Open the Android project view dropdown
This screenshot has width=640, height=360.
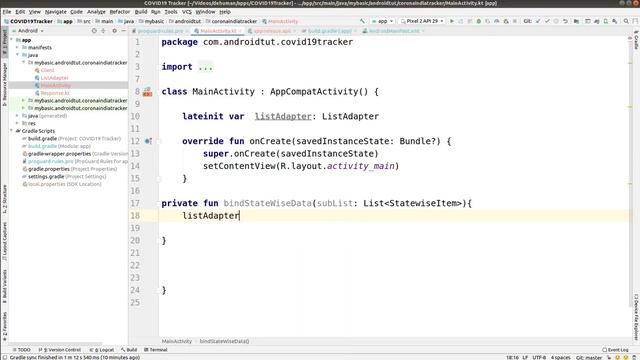pos(28,31)
